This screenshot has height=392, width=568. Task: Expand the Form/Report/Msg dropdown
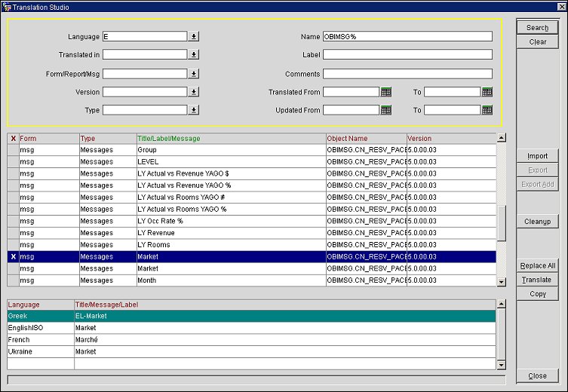pyautogui.click(x=194, y=74)
